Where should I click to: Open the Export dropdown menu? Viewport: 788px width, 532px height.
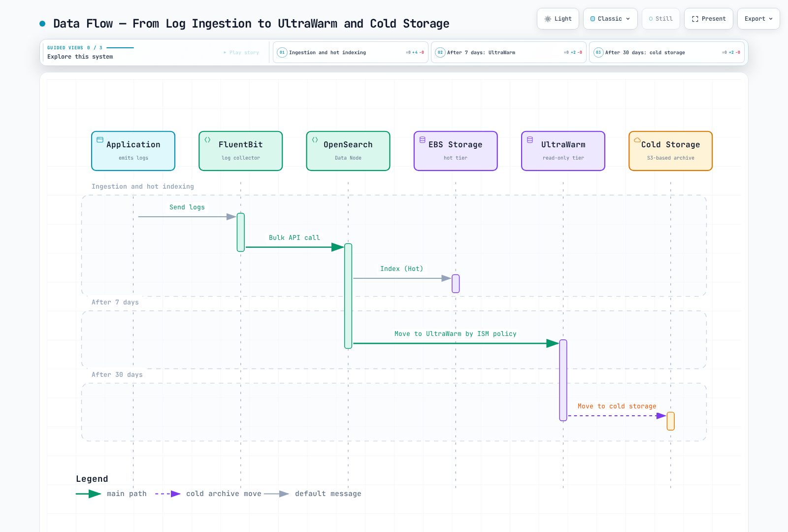coord(758,19)
